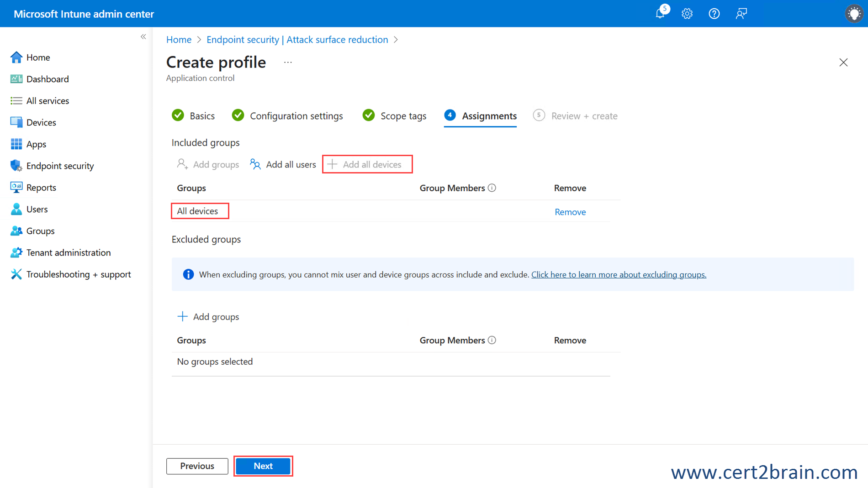Click the Home breadcrumb link
Image resolution: width=868 pixels, height=488 pixels.
(179, 40)
